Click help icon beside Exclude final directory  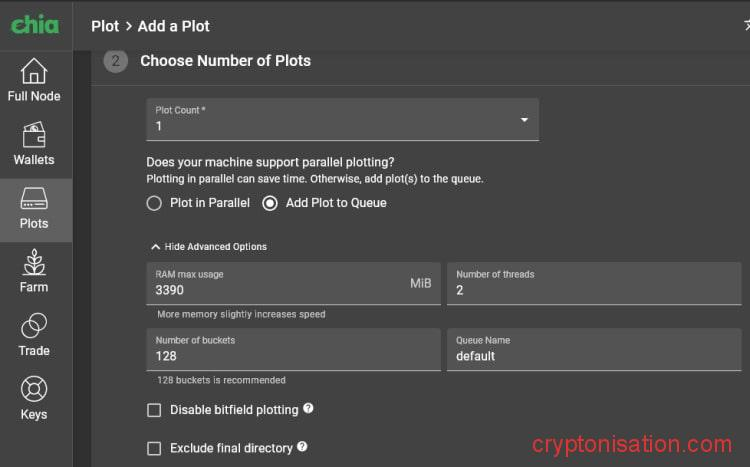click(x=302, y=448)
